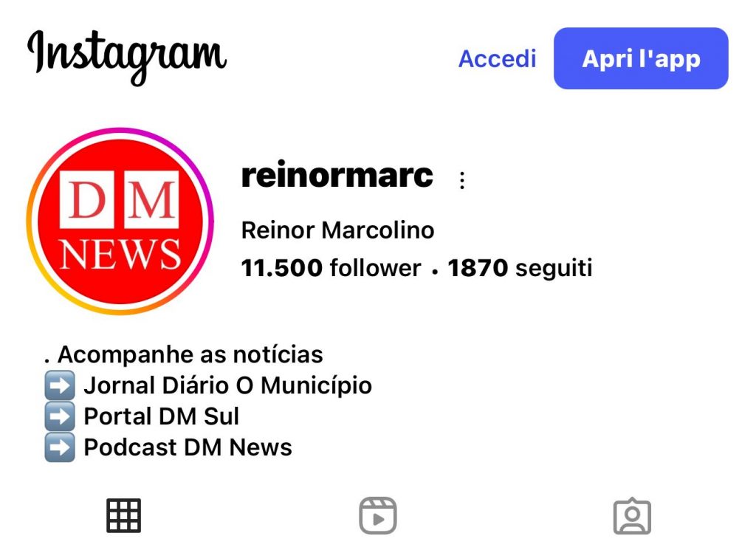Click the Accedi login link
This screenshot has height=550, width=756.
[x=497, y=59]
